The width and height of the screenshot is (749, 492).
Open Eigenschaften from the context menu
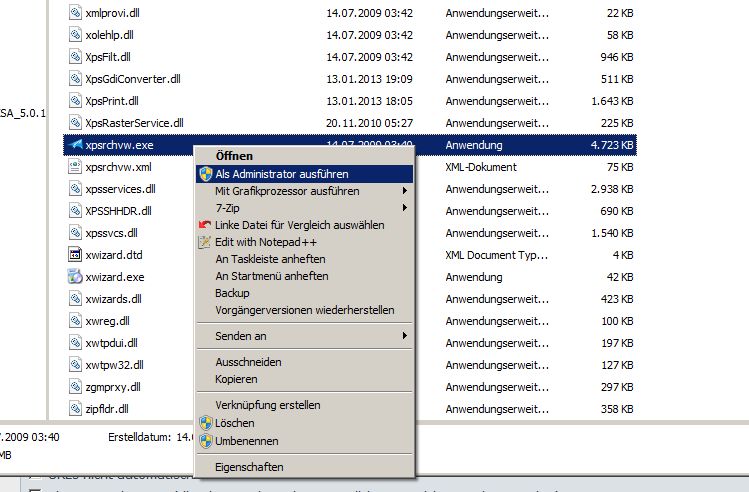pyautogui.click(x=249, y=467)
